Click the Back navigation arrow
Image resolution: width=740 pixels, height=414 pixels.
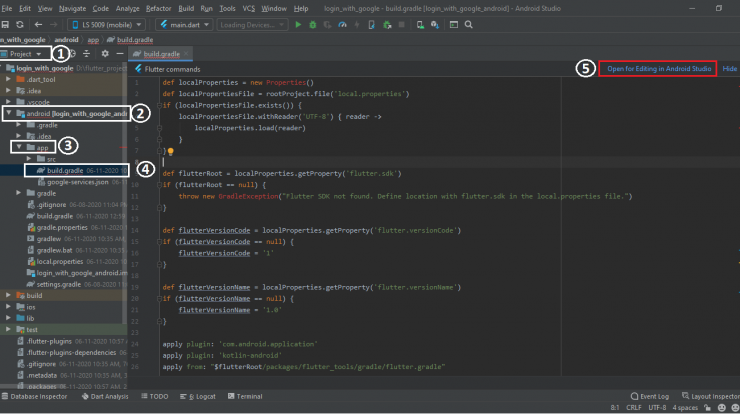click(x=38, y=25)
